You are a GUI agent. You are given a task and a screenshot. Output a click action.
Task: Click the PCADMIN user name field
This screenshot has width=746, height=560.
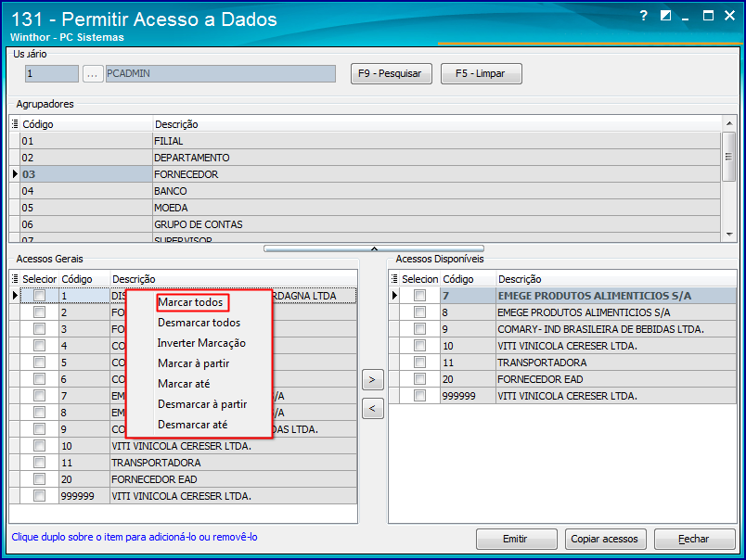tap(221, 73)
